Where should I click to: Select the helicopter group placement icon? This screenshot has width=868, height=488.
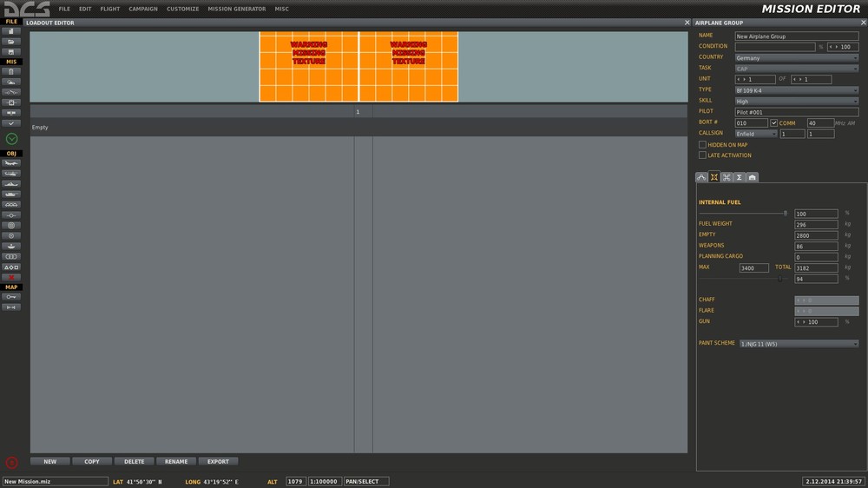[11, 174]
